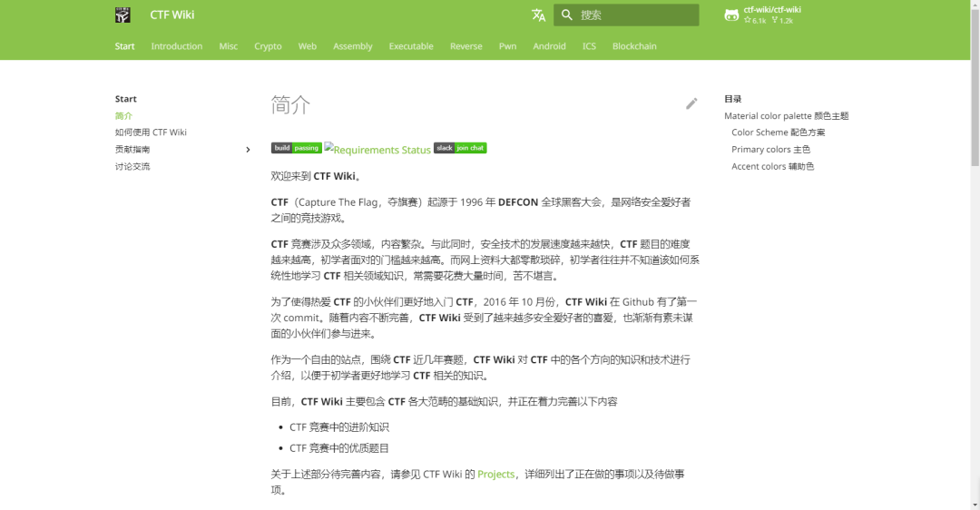Open the Start tab
This screenshot has width=980, height=510.
point(124,46)
